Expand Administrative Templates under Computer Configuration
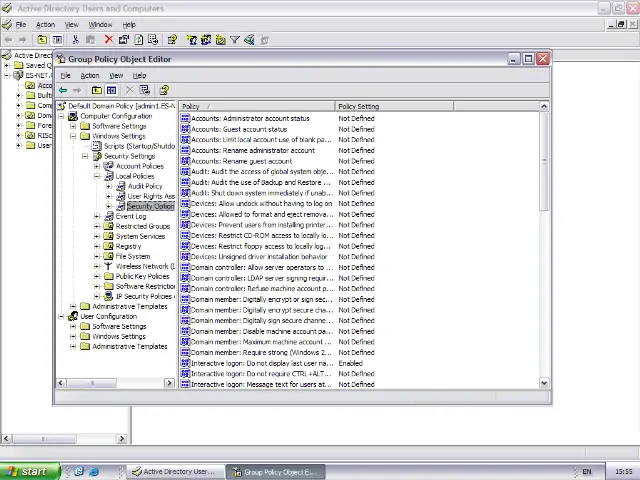The image size is (640, 480). (x=73, y=306)
